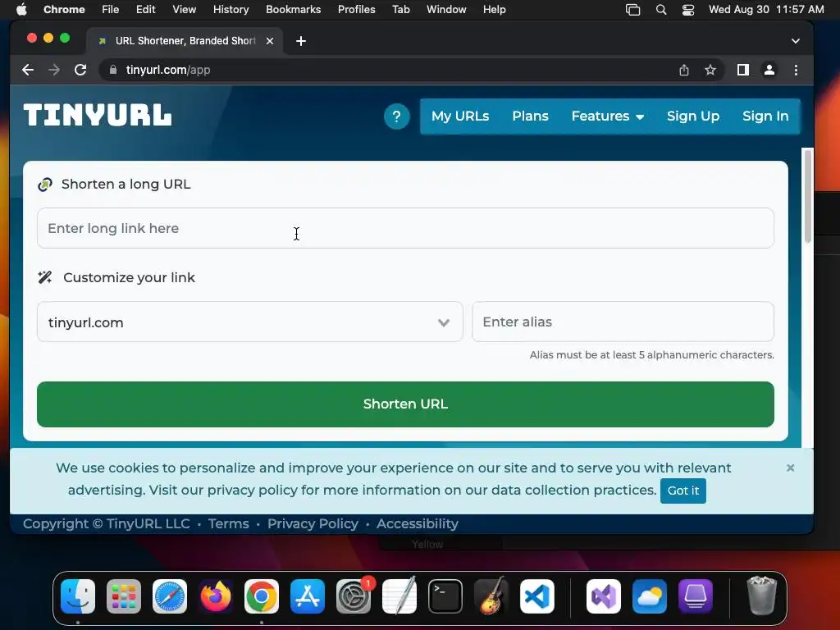840x630 pixels.
Task: Reload the page with refresh icon
Action: click(x=80, y=70)
